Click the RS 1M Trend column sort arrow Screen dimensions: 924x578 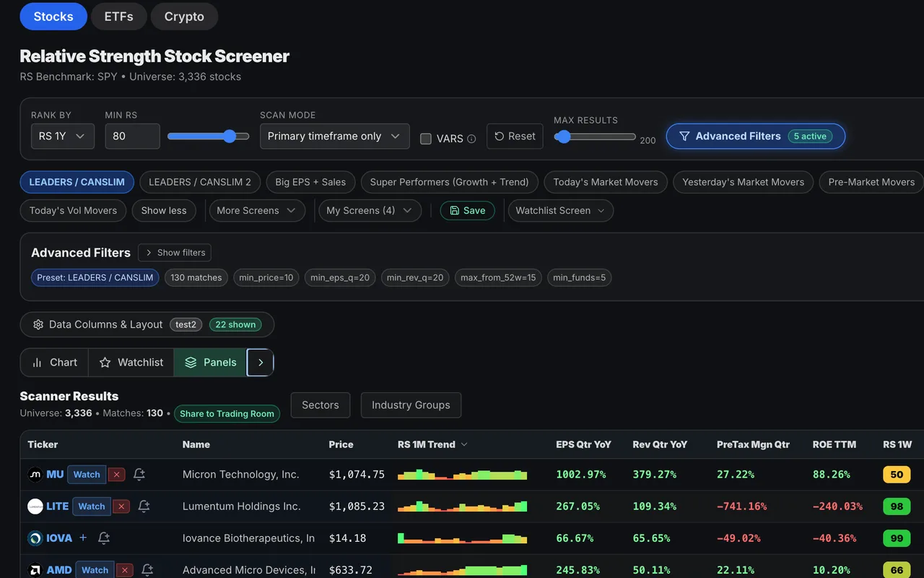(464, 444)
